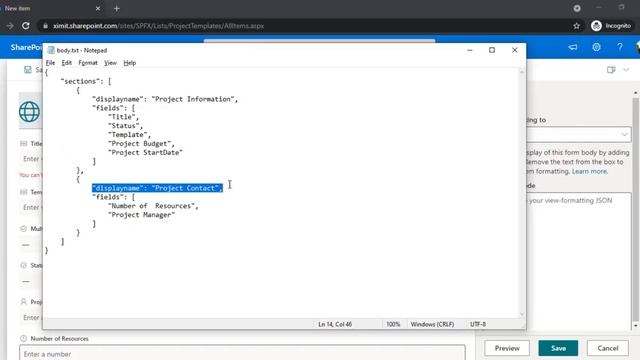Open the Format menu in Notepad

pyautogui.click(x=88, y=63)
